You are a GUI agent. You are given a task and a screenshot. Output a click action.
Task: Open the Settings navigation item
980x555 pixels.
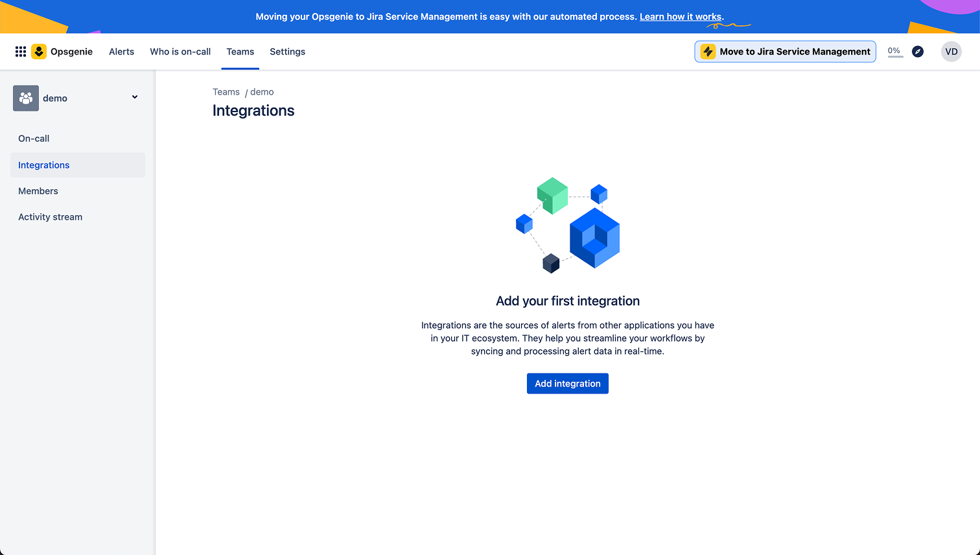coord(287,52)
